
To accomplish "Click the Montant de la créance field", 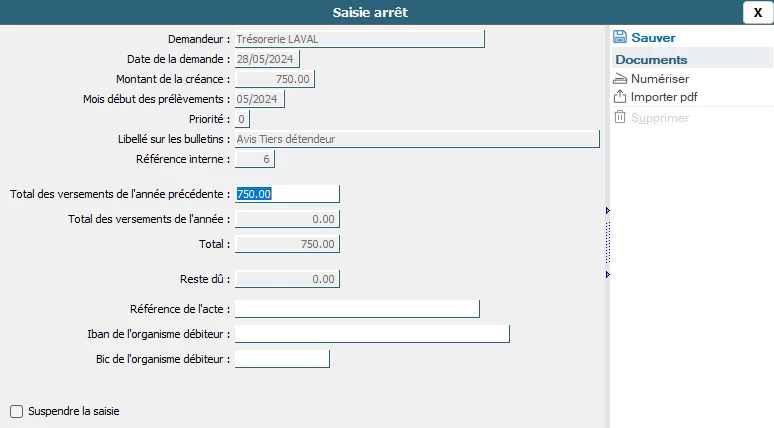I will (274, 79).
